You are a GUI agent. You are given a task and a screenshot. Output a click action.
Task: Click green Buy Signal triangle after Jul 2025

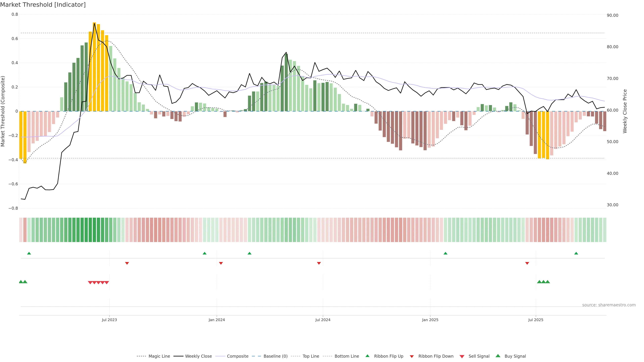tap(539, 282)
